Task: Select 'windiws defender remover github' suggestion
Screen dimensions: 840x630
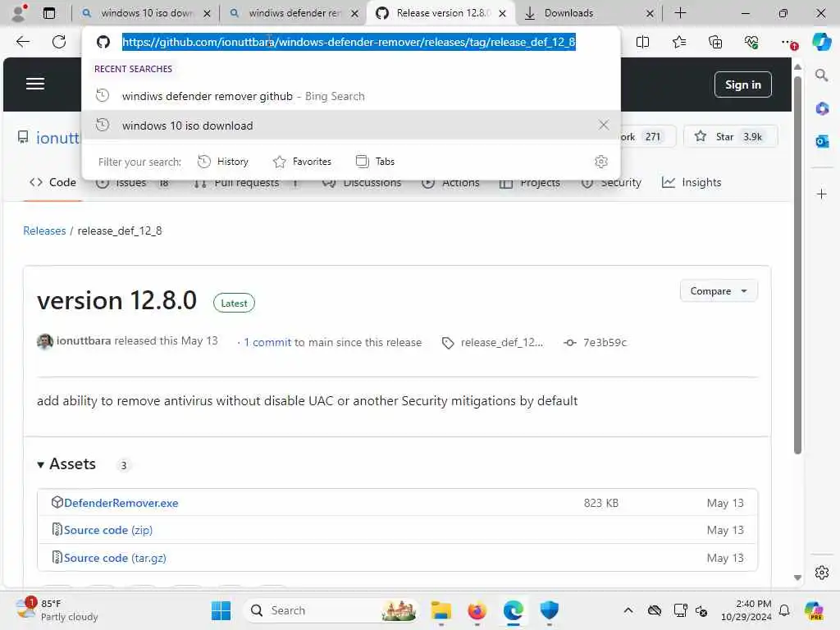Action: pyautogui.click(x=351, y=96)
